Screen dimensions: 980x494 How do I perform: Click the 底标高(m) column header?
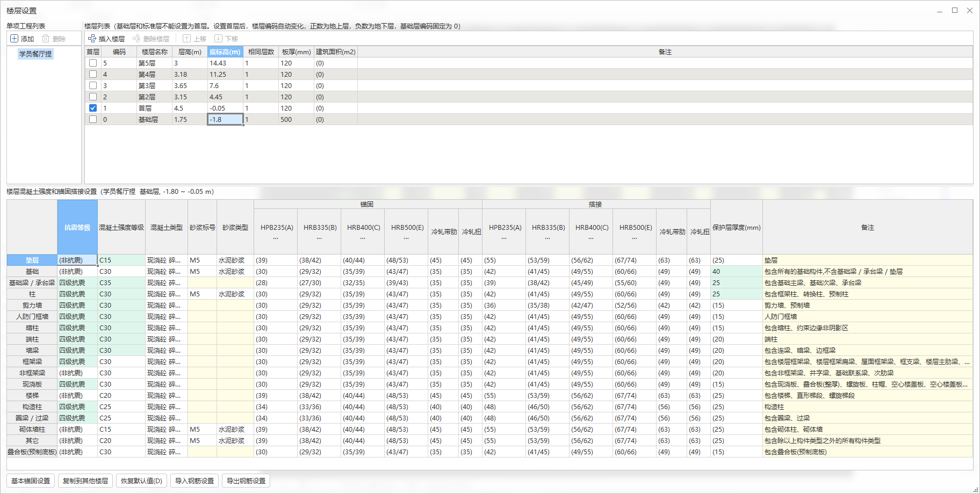[225, 52]
